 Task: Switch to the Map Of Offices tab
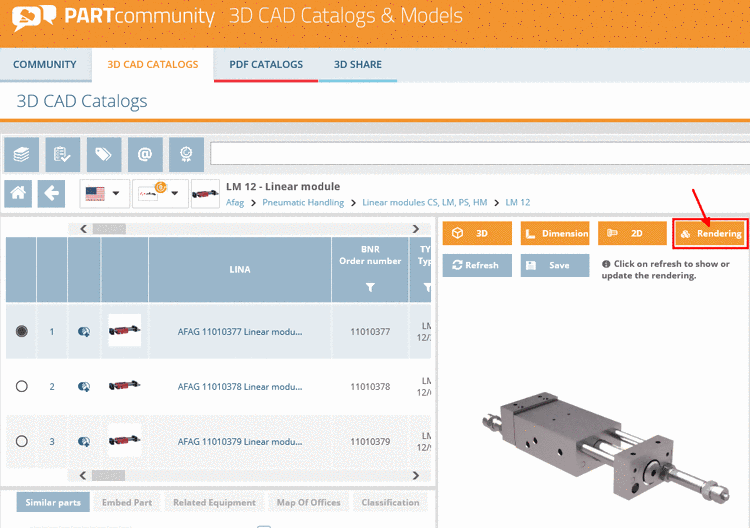coord(309,502)
